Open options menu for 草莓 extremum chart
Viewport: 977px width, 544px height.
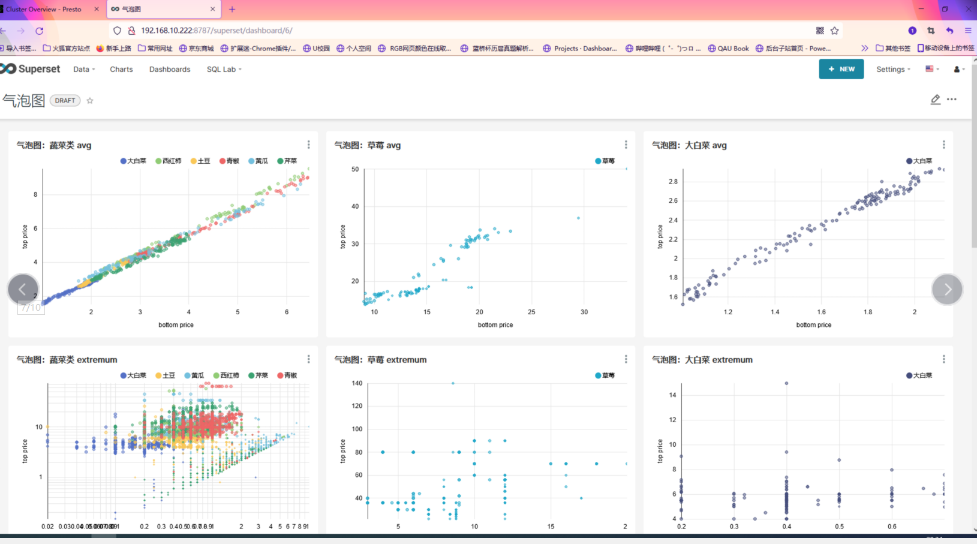[626, 360]
